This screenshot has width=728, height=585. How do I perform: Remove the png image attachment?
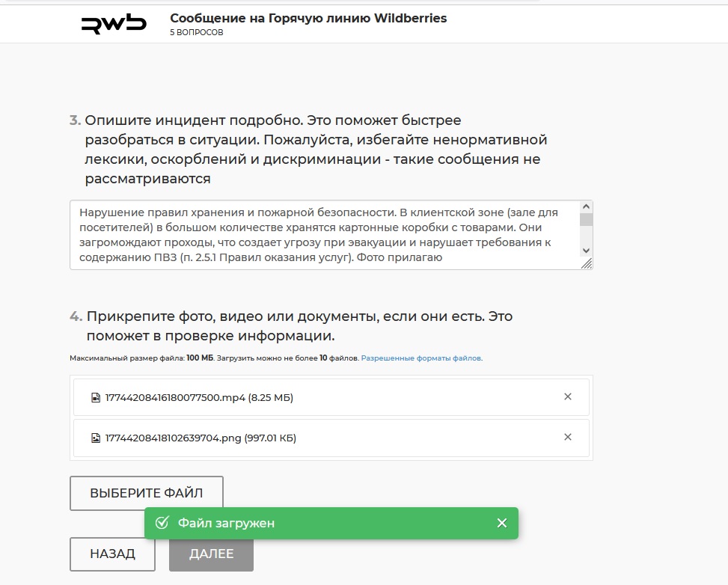(567, 437)
